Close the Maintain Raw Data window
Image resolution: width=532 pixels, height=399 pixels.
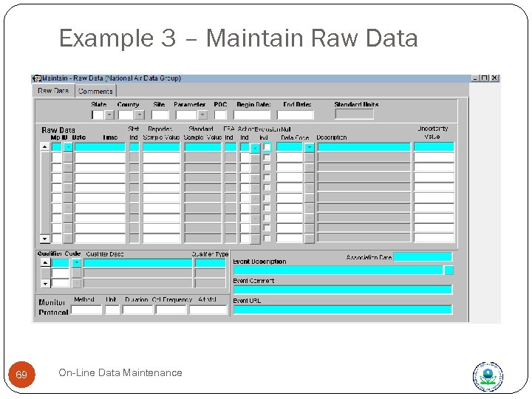click(x=494, y=78)
